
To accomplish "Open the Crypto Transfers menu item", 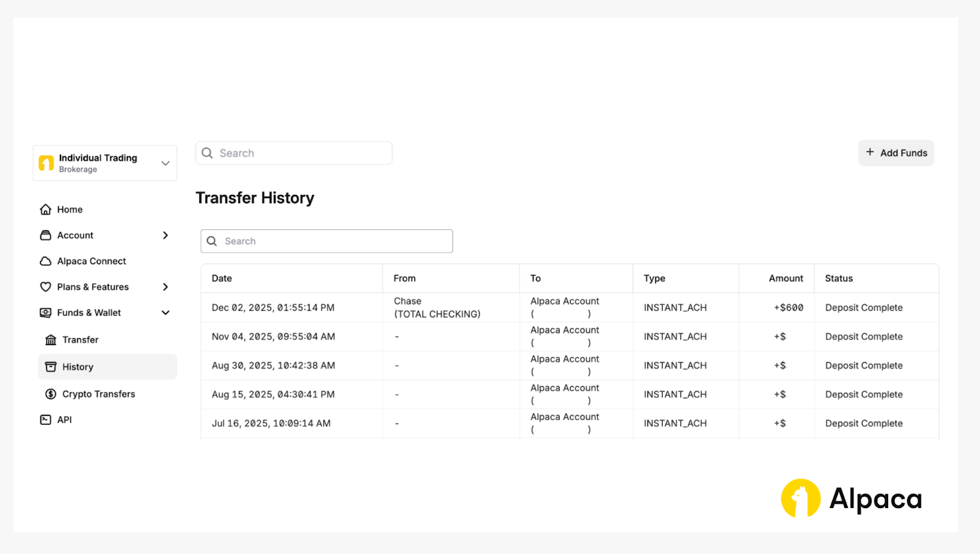I will pos(99,394).
